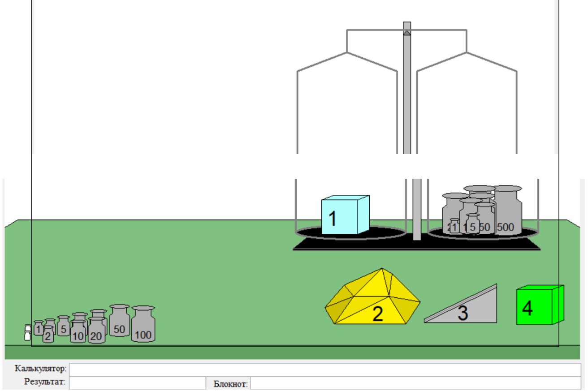Select the yellow crystal object numbered 2
Screen dimensions: 588x391
tap(372, 296)
